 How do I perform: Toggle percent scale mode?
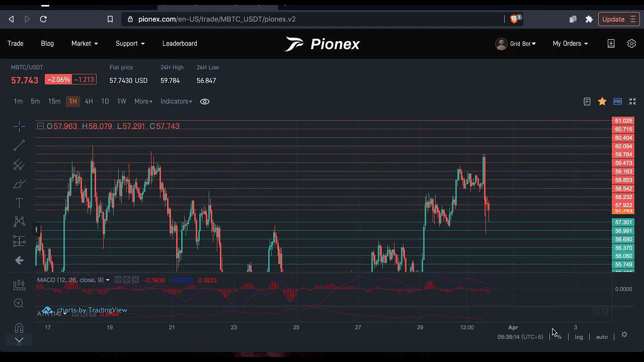pyautogui.click(x=558, y=337)
